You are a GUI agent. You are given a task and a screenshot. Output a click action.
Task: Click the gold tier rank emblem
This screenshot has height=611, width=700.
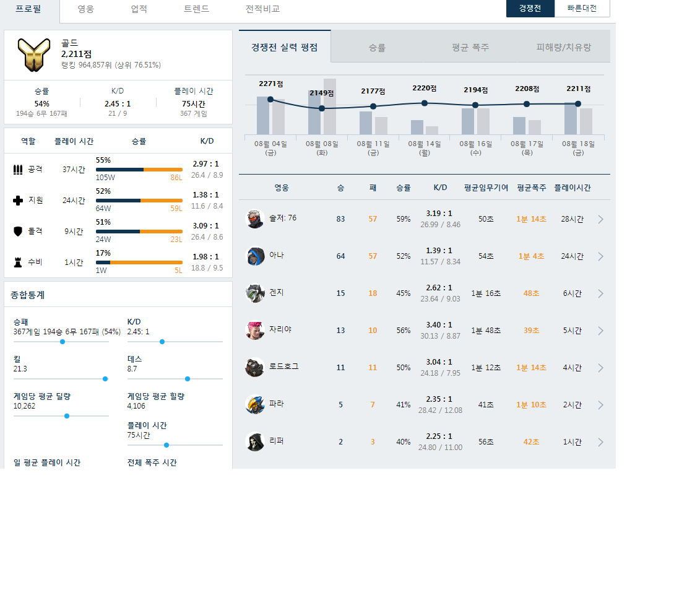click(x=33, y=54)
